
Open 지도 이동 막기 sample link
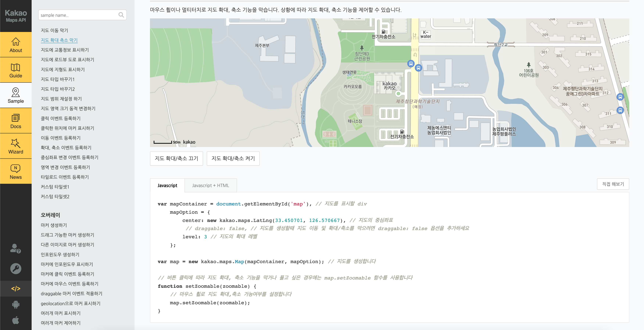pyautogui.click(x=54, y=31)
